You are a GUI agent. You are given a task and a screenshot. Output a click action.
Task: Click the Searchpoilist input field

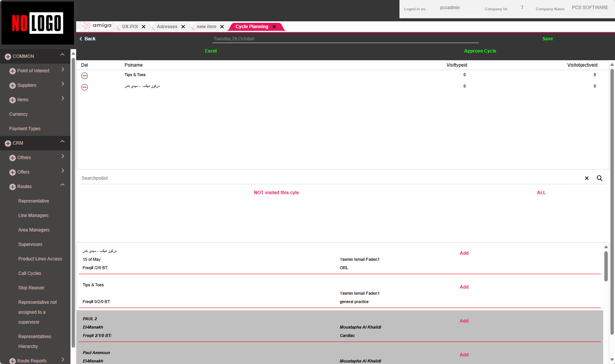[327, 178]
